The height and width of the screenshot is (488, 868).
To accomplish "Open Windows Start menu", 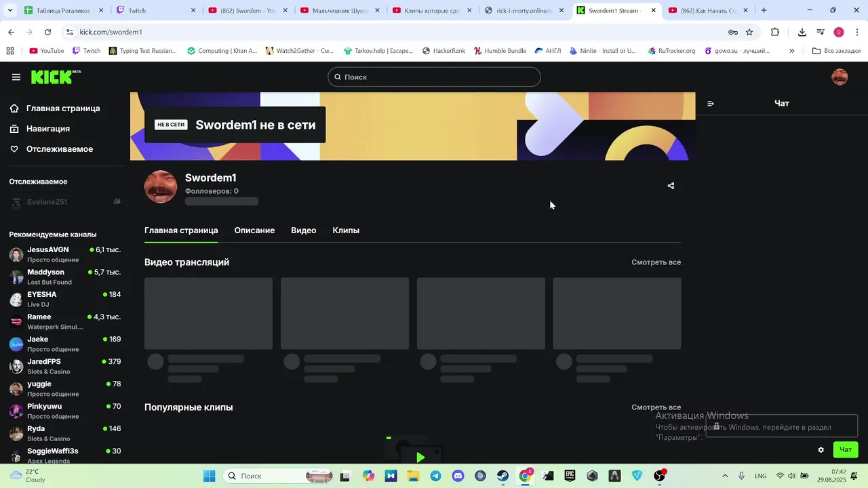I will tap(209, 476).
